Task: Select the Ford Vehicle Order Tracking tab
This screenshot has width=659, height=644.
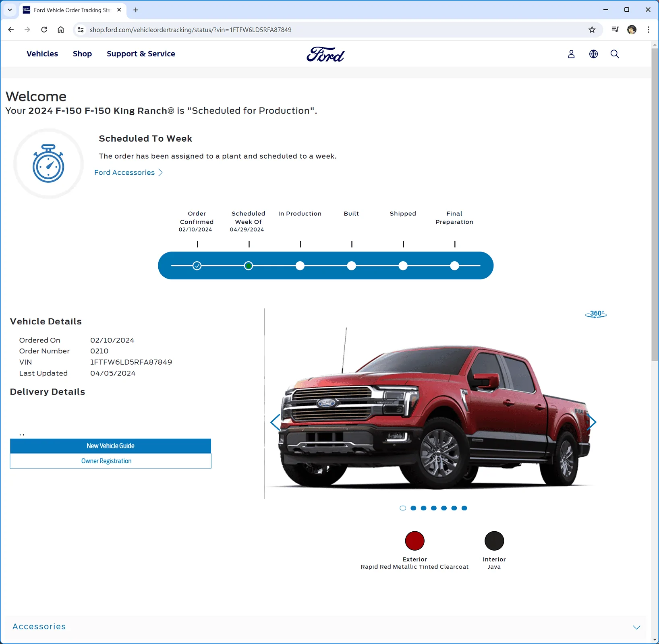Action: (73, 10)
